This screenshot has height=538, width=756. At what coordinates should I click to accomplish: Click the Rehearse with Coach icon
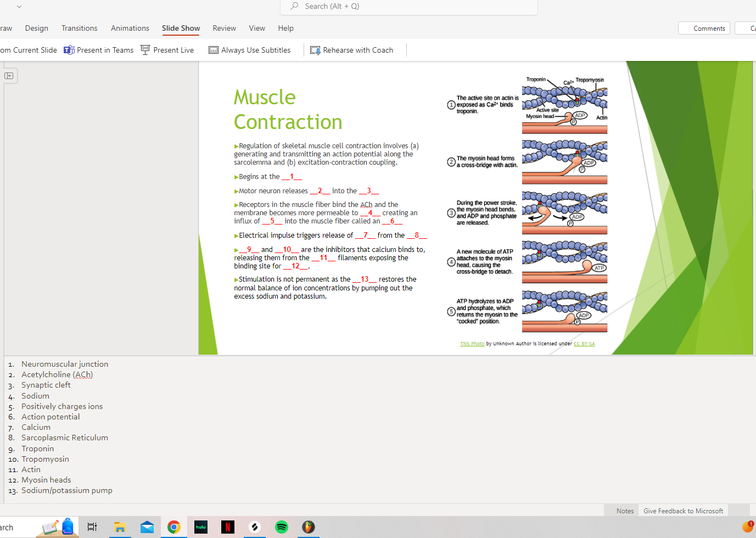[315, 50]
